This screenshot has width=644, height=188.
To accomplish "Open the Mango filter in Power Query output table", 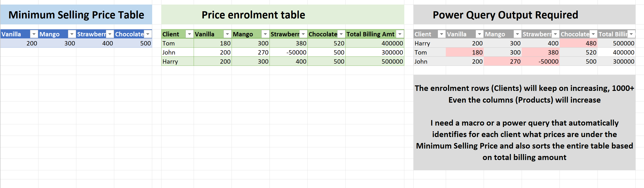I will pyautogui.click(x=518, y=34).
